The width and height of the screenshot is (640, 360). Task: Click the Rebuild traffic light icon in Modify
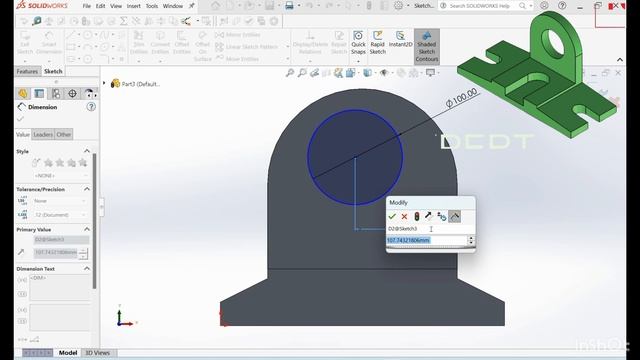tap(417, 216)
